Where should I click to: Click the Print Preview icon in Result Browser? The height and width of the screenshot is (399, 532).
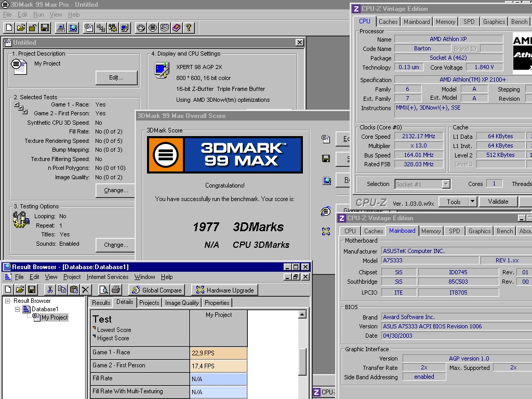click(103, 290)
